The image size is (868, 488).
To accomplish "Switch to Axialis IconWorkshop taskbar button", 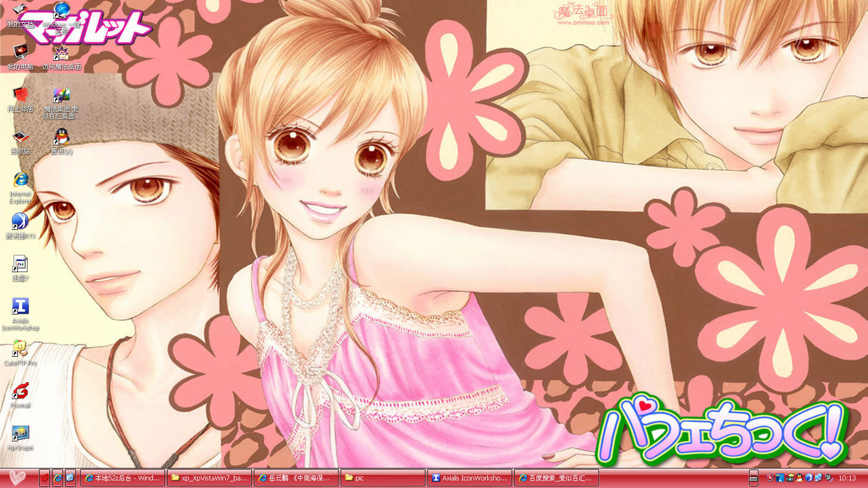I will click(470, 478).
